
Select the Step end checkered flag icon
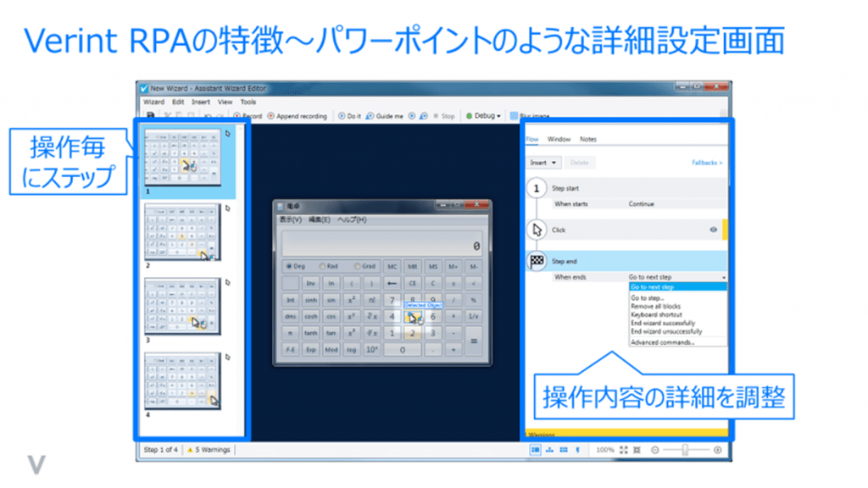pos(537,261)
